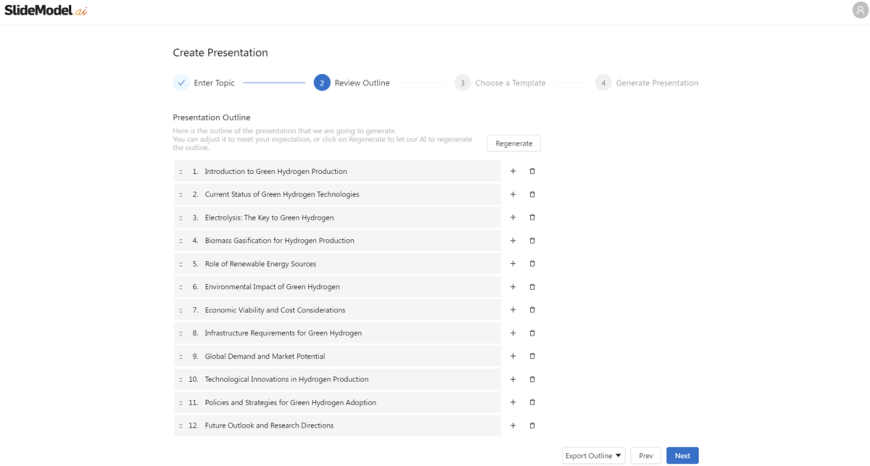Add a slide after Current Status of Green Hydrogen Technologies
The width and height of the screenshot is (870, 466).
tap(513, 195)
